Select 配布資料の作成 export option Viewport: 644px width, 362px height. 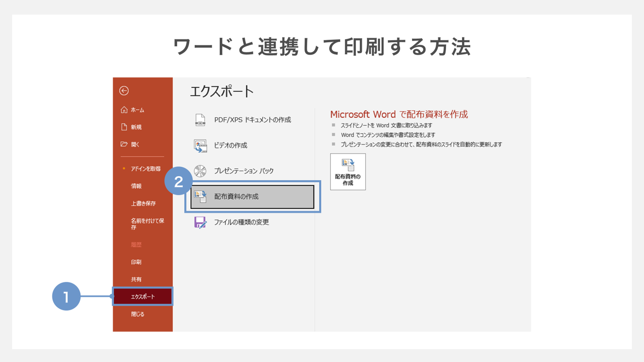click(252, 196)
